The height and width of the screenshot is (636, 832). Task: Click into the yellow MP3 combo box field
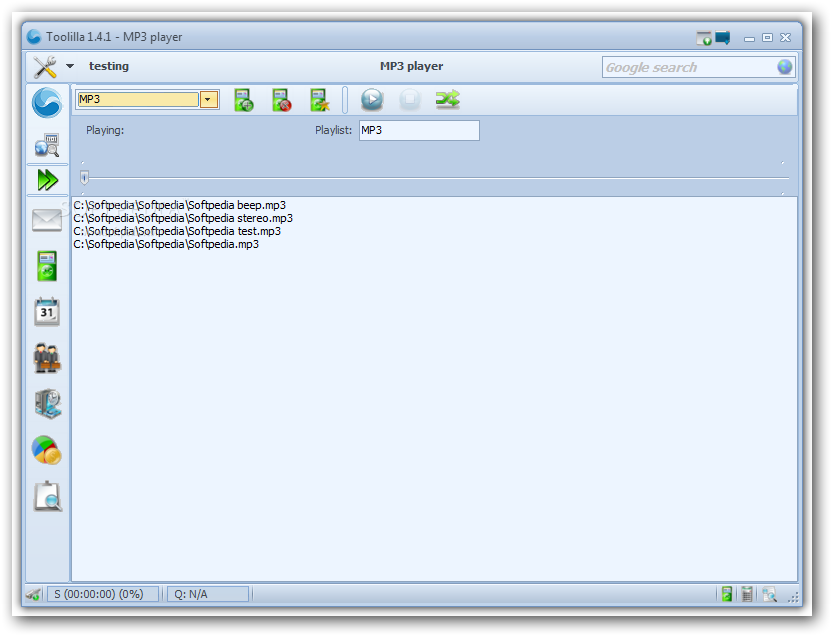[x=138, y=99]
